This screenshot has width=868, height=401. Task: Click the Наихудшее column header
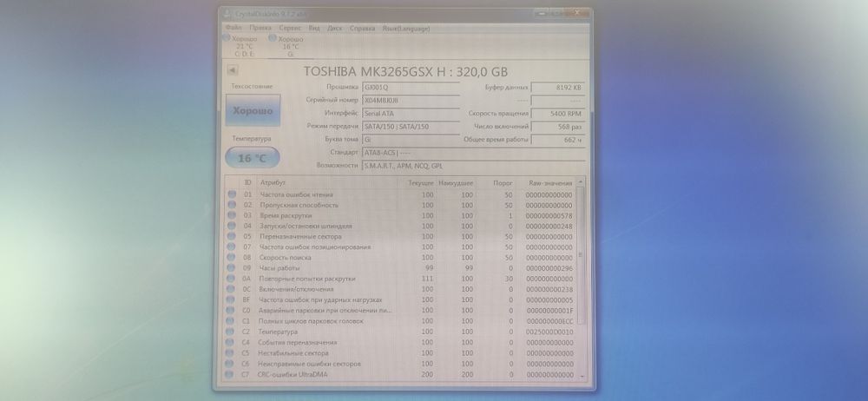point(456,183)
